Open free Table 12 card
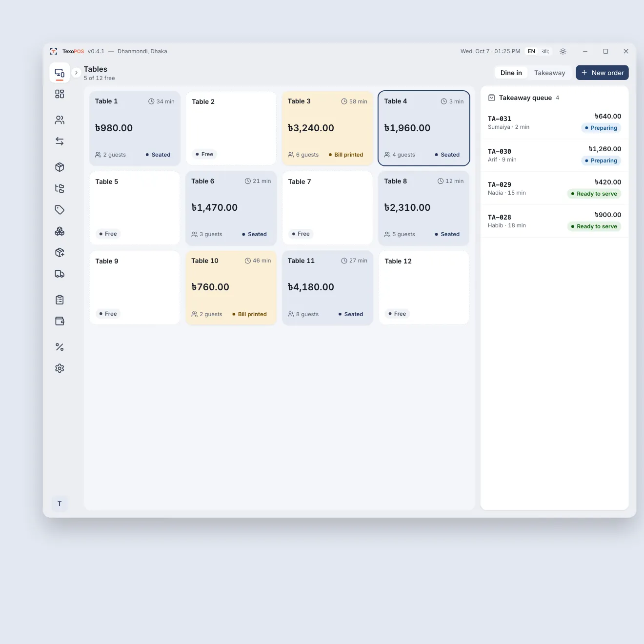Image resolution: width=644 pixels, height=644 pixels. [x=424, y=287]
